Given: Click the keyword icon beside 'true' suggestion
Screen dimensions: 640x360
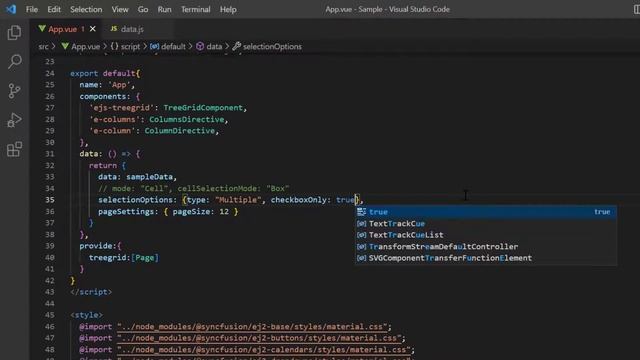Looking at the screenshot, I should coord(361,212).
